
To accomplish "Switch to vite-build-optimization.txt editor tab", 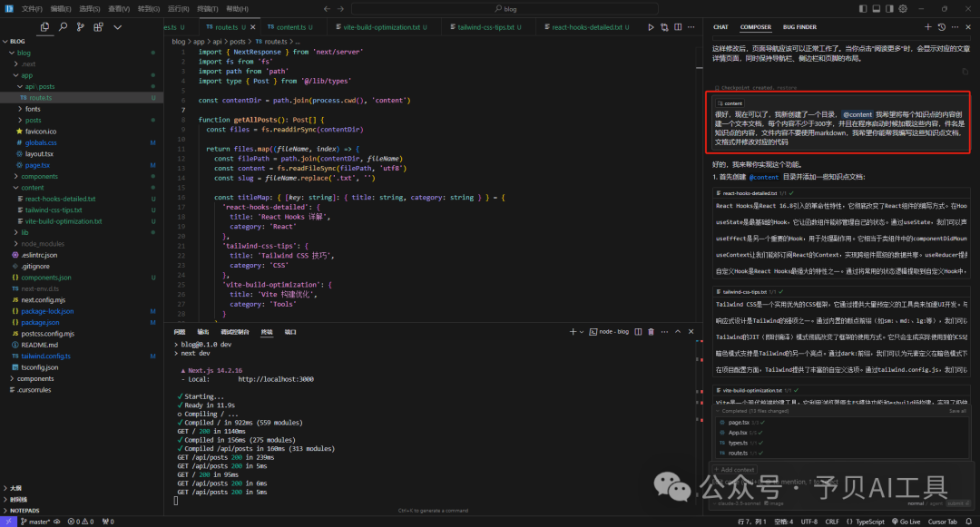I will tap(381, 27).
